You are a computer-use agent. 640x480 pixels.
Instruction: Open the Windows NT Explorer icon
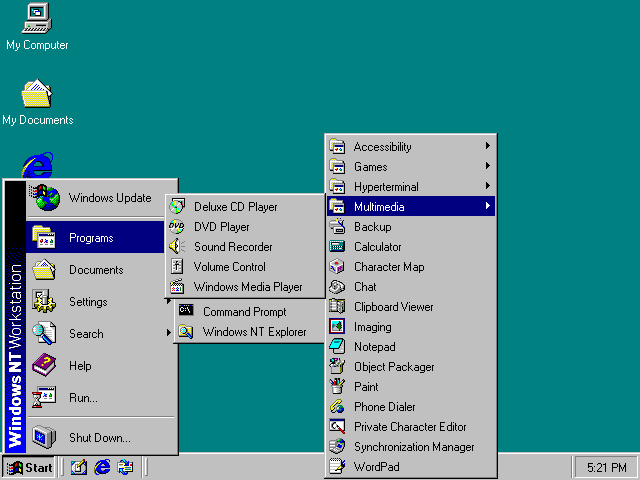(x=186, y=331)
